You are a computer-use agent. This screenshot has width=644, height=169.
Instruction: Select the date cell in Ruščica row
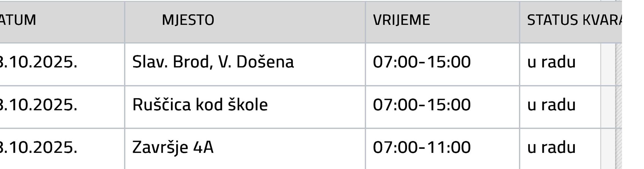[x=38, y=105]
